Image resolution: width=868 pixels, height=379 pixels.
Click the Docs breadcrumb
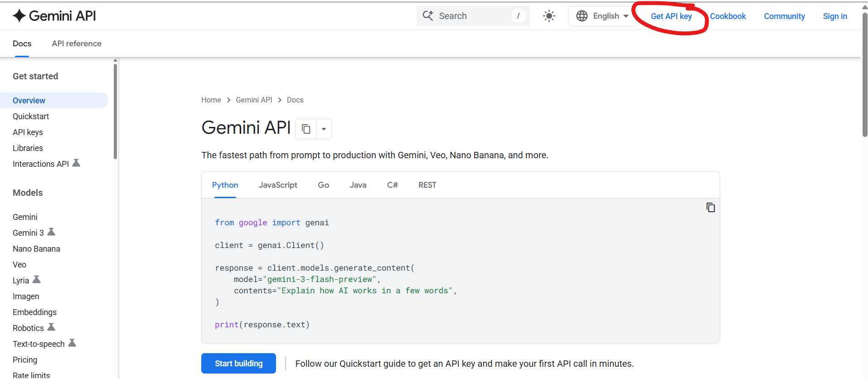tap(295, 100)
